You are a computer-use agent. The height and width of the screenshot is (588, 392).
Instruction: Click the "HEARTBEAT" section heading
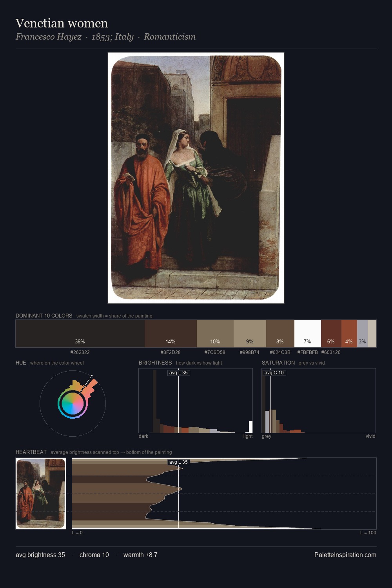coord(31,452)
